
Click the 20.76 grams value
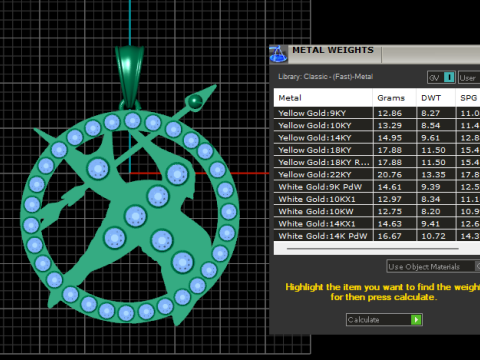(x=390, y=174)
